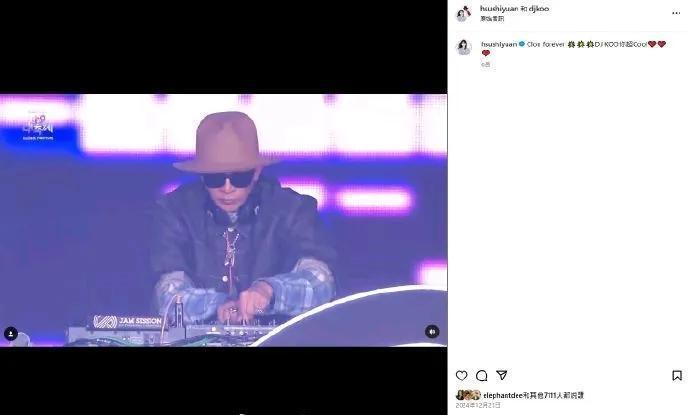Screen dimensions: 690x415
Task: Click the liker avatars next to elephantdee
Action: [468, 395]
